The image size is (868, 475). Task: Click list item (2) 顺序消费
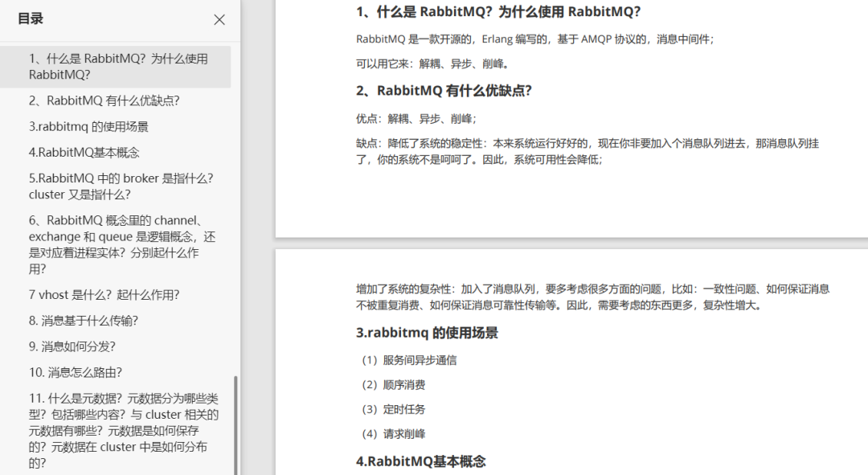(394, 385)
